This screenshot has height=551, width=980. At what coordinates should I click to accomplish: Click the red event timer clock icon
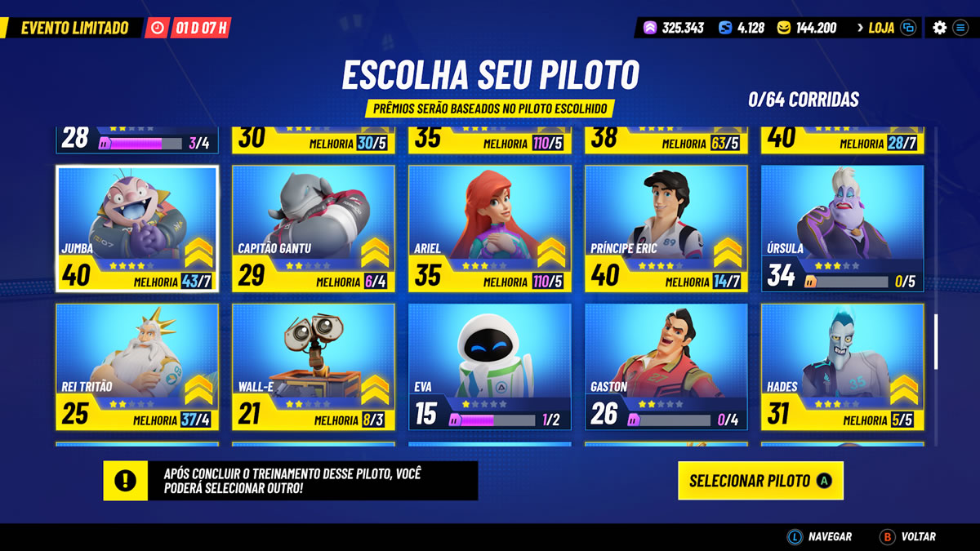pos(158,28)
